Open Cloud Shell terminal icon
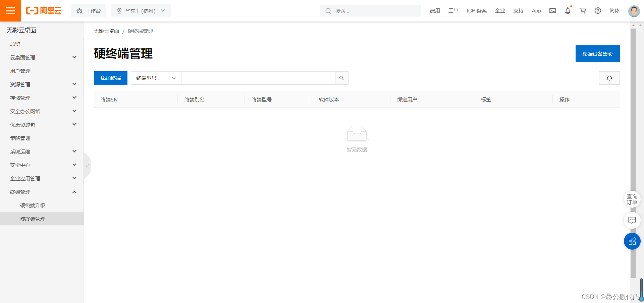The height and width of the screenshot is (303, 644). (552, 11)
